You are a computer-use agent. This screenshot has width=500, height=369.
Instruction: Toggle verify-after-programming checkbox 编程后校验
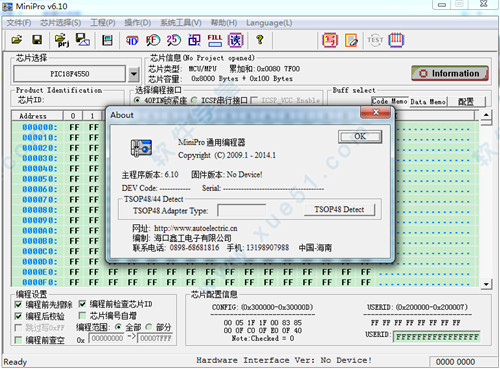[x=19, y=316]
